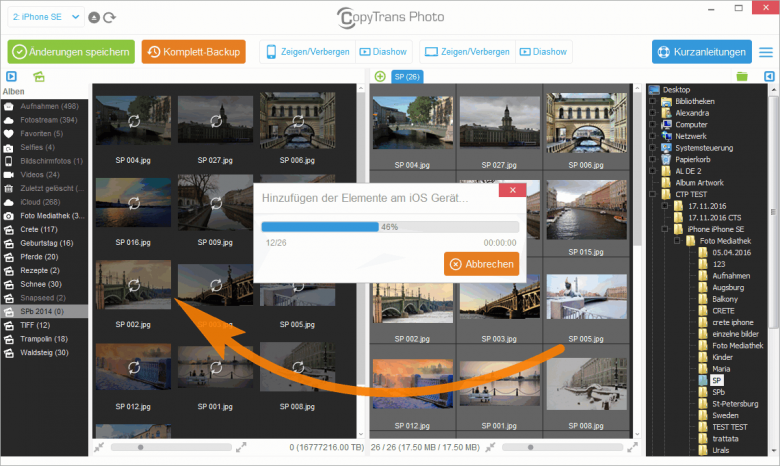Click the green add-folder icon above the albums list

click(39, 76)
